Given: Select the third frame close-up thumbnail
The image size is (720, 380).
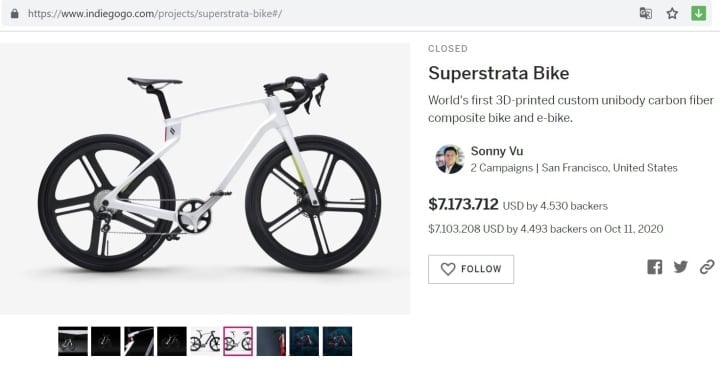Looking at the screenshot, I should coord(139,341).
